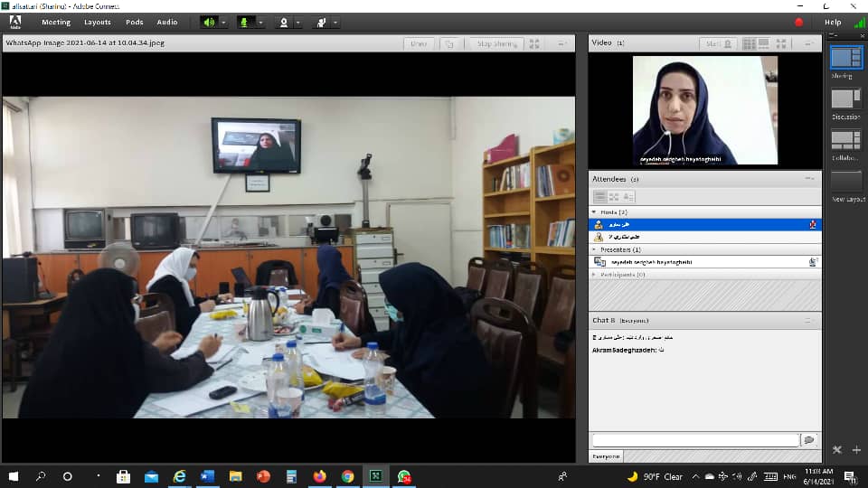Click the chat message input field
Image resolution: width=868 pixels, height=488 pixels.
[695, 440]
